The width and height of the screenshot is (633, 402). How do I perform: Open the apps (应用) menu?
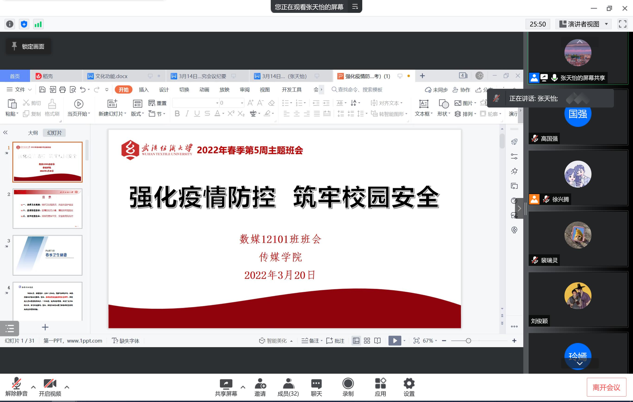point(380,384)
